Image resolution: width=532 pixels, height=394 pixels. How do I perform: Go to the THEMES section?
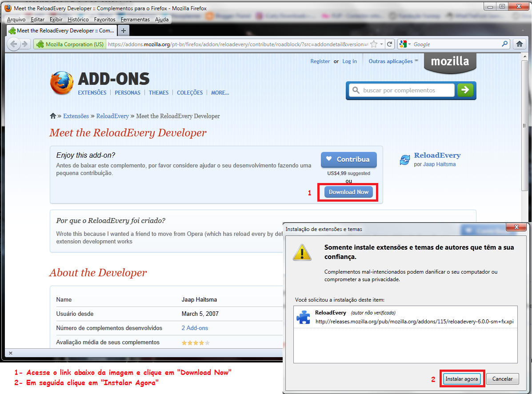pos(159,92)
